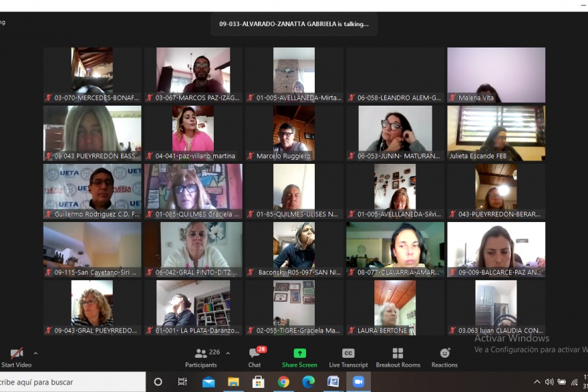The height and width of the screenshot is (392, 588).
Task: Open Task View in the taskbar
Action: point(182,382)
